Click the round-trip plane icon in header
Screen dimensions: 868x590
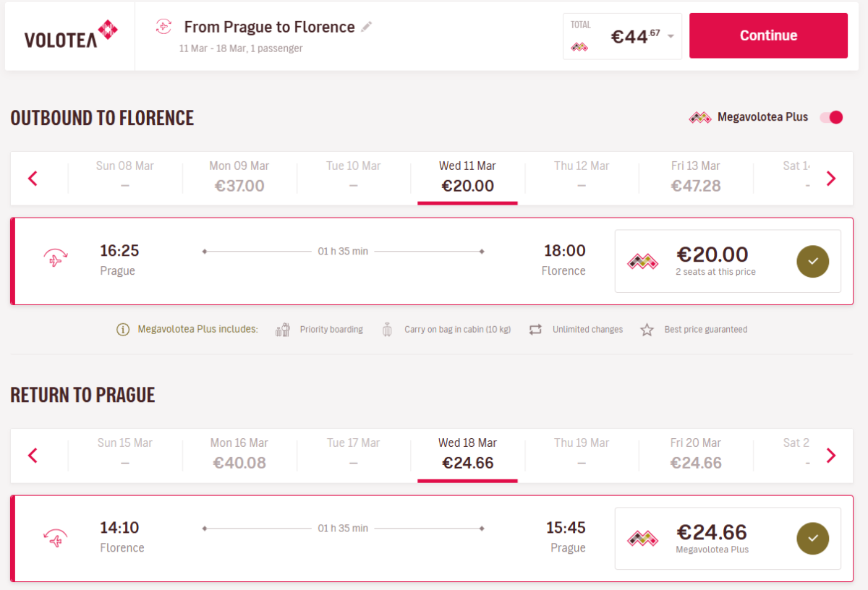coord(164,27)
